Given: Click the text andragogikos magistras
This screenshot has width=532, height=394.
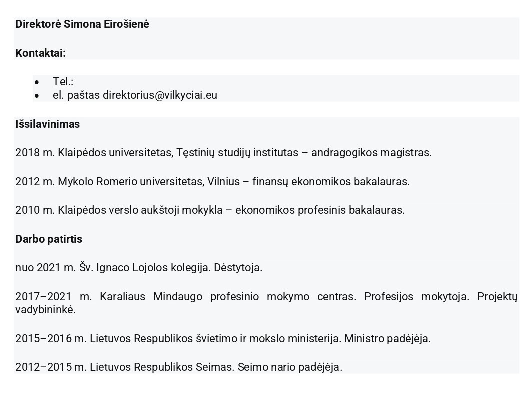Looking at the screenshot, I should pyautogui.click(x=371, y=153).
